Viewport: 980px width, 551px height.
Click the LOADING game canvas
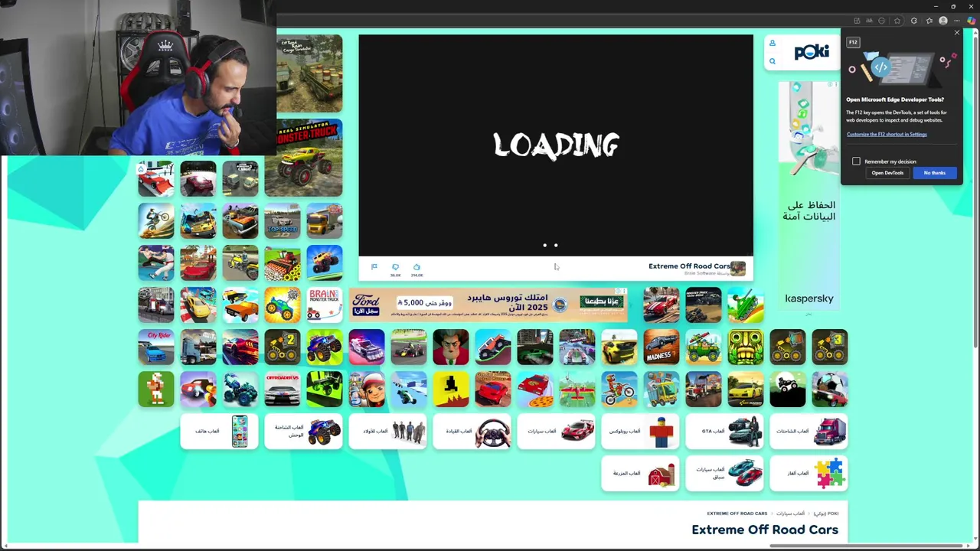tap(556, 145)
